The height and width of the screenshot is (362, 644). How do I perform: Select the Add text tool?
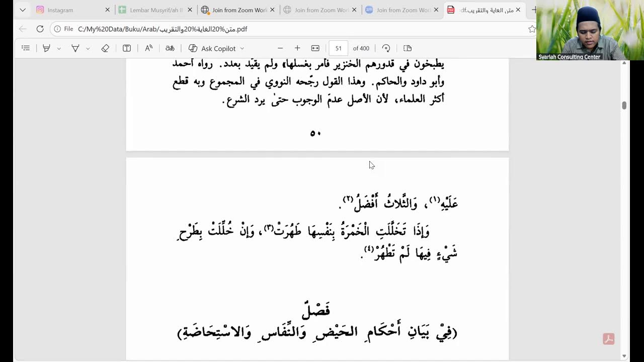point(127,48)
